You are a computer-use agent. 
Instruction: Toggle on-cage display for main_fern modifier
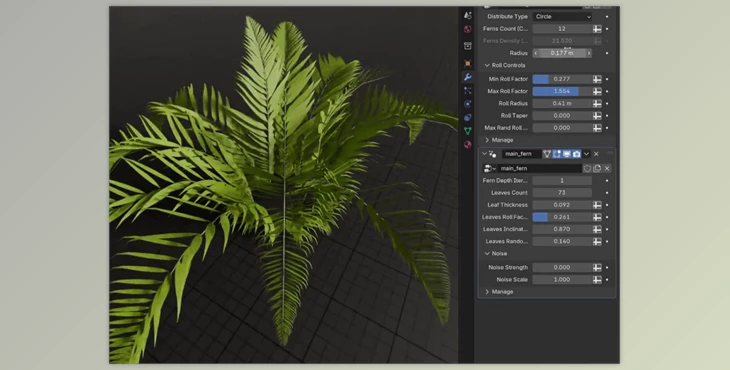pos(547,154)
